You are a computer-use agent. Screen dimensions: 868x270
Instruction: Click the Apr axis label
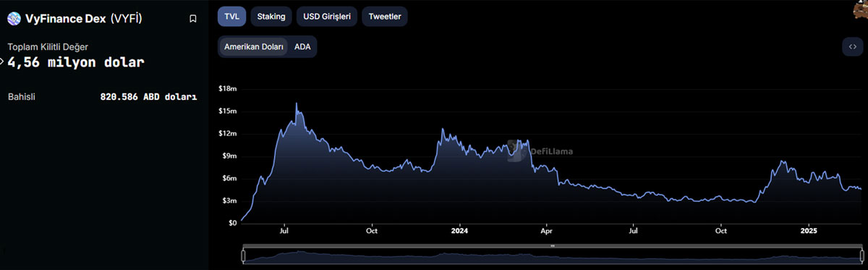pyautogui.click(x=546, y=232)
